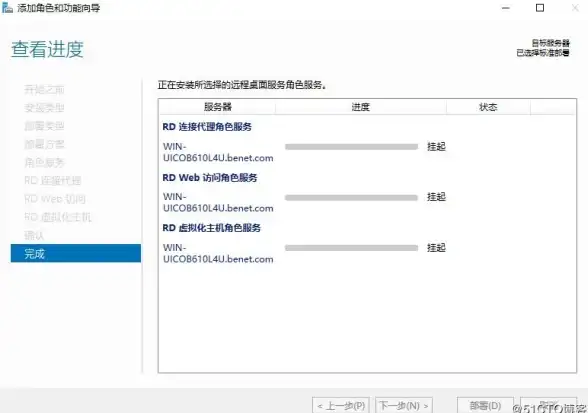Click the 进度 column header
Screen dimensions: 588x413
click(361, 107)
